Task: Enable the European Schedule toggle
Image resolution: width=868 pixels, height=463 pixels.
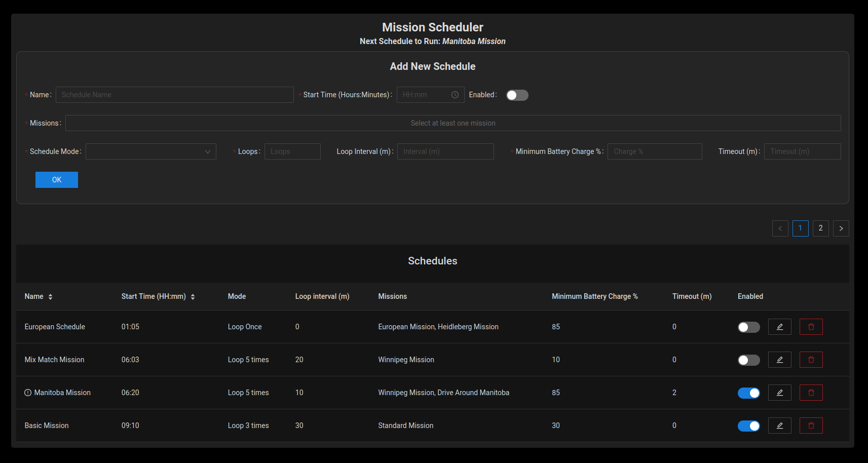Action: pyautogui.click(x=748, y=327)
